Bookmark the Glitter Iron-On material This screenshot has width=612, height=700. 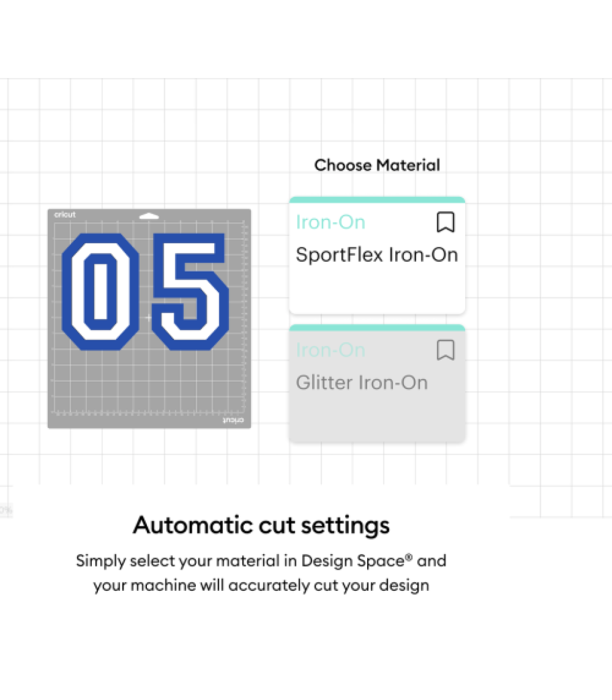[x=445, y=351]
